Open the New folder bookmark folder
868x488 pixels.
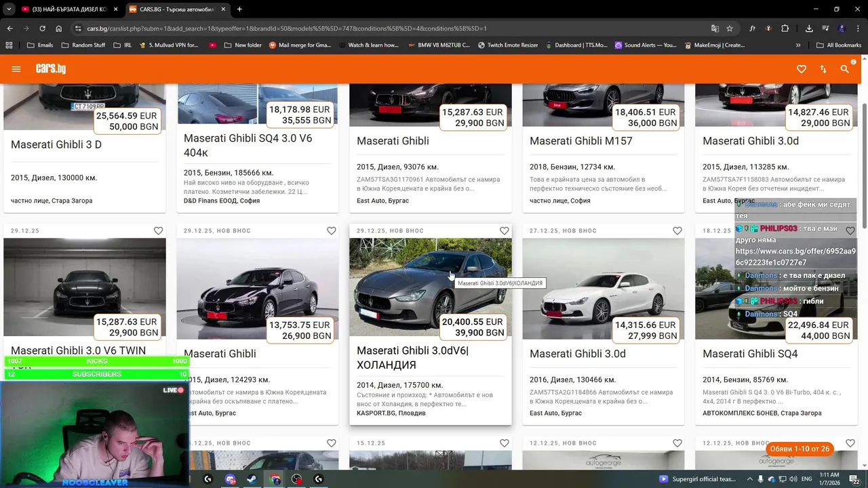point(242,45)
